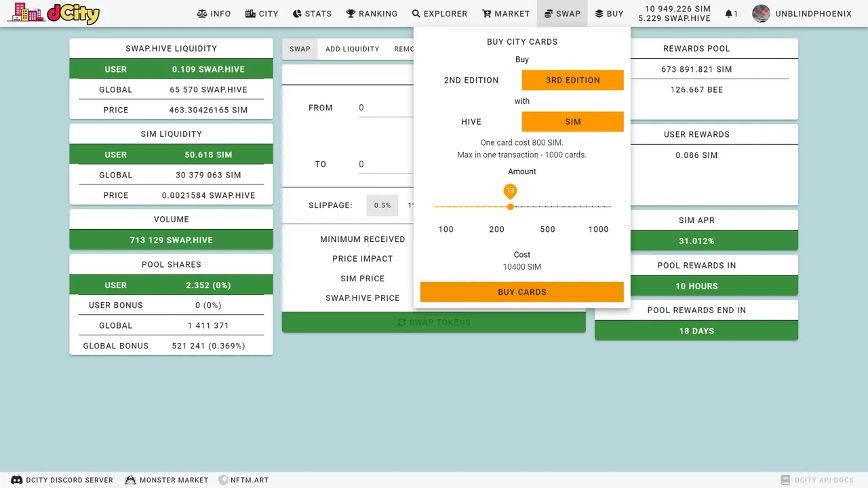This screenshot has width=868, height=488.
Task: Select 3RD EDITION cards
Action: [573, 80]
